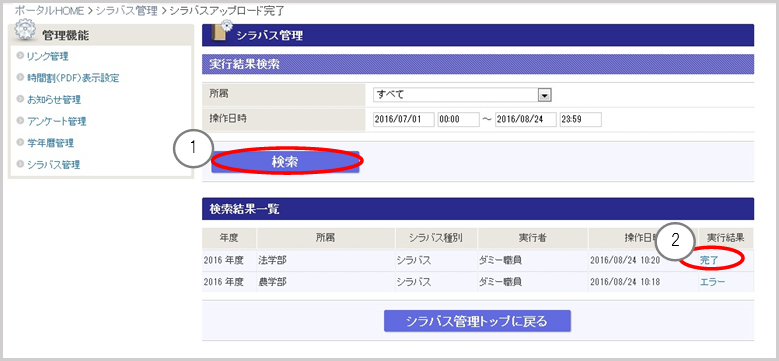Open お知らせ管理 in the sidebar
779x361 pixels.
coord(54,100)
